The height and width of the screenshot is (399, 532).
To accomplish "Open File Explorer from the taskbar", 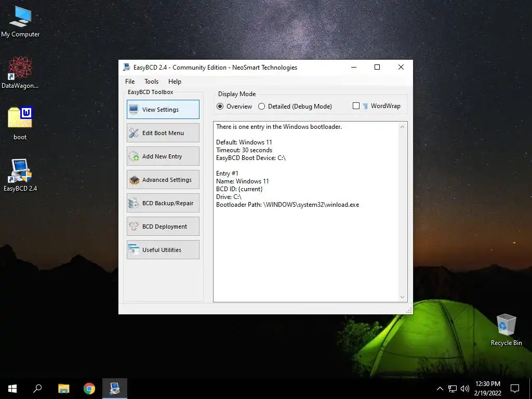I will pos(63,389).
